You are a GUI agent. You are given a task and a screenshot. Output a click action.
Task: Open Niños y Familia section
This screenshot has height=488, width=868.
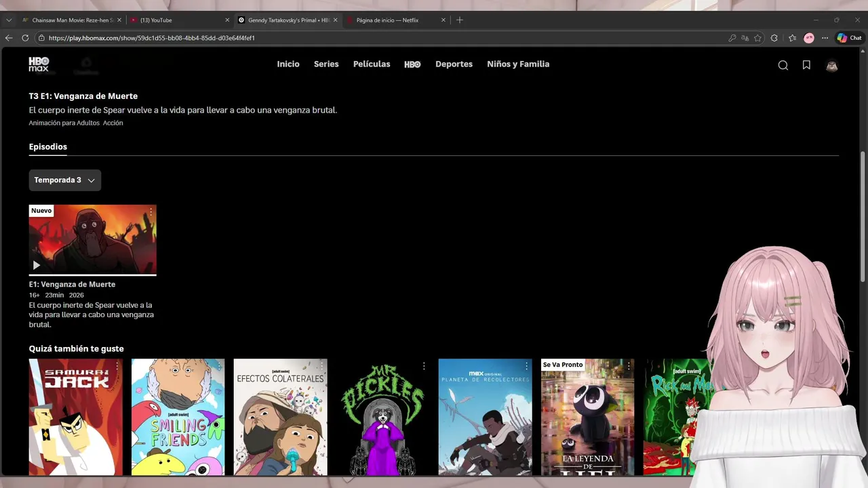pyautogui.click(x=518, y=64)
